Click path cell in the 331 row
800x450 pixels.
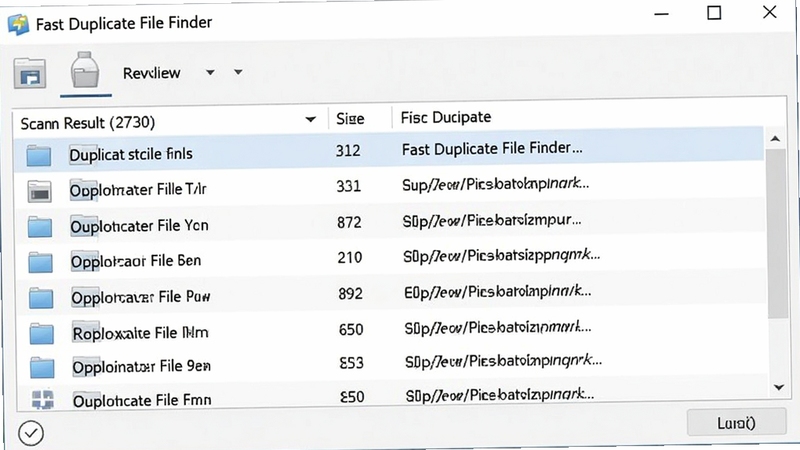tap(495, 184)
